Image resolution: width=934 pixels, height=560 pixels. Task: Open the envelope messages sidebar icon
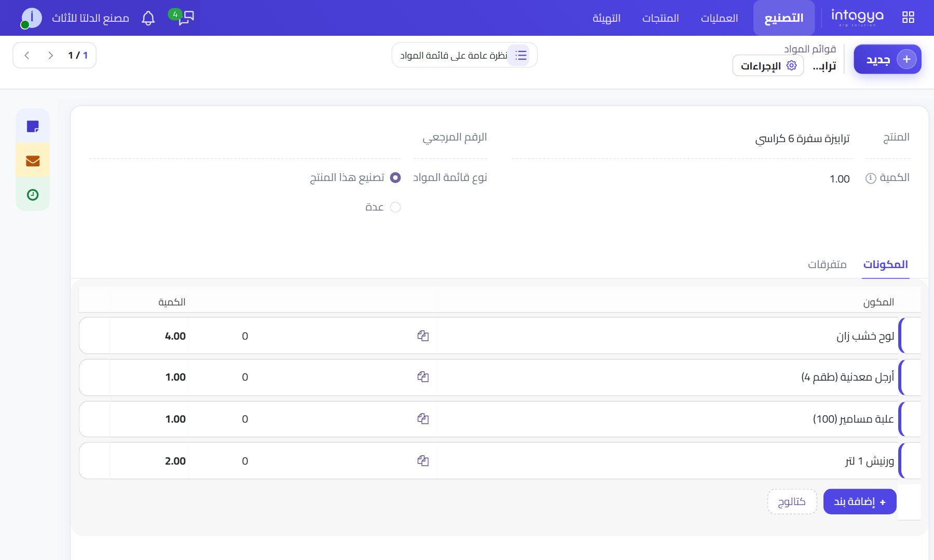click(x=33, y=161)
